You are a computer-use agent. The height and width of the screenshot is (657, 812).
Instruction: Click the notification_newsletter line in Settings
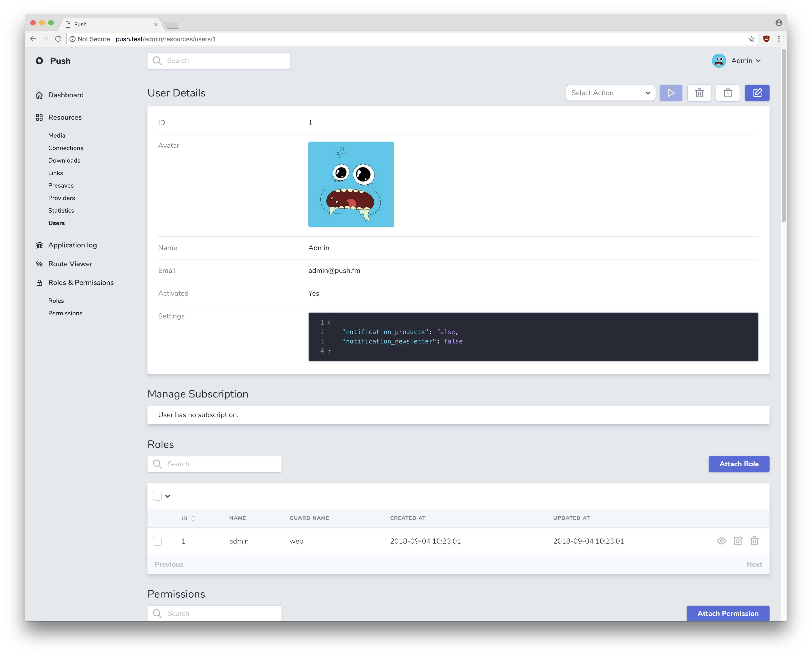coord(402,341)
